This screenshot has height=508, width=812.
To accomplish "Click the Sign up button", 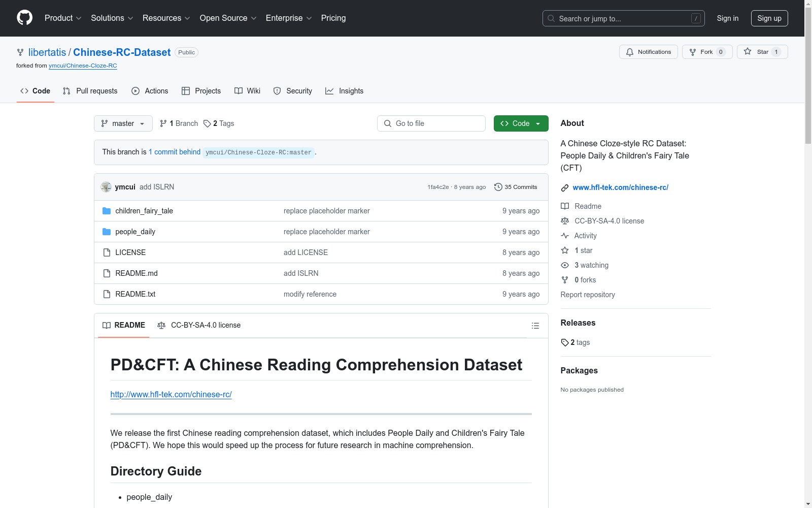I will coord(769,18).
